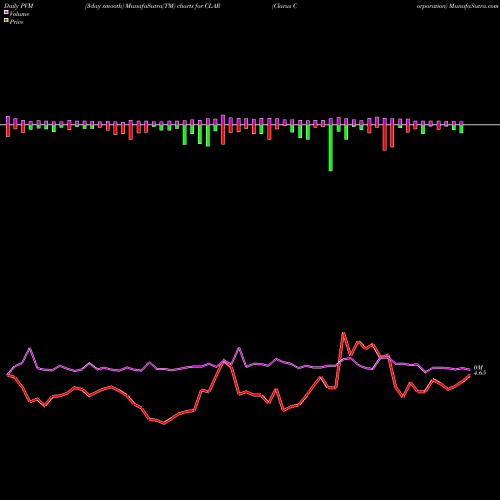Viewport: 500px width, 500px height.
Task: Click the MunafaSutra.com watermark text at top right
Action: (x=473, y=6)
